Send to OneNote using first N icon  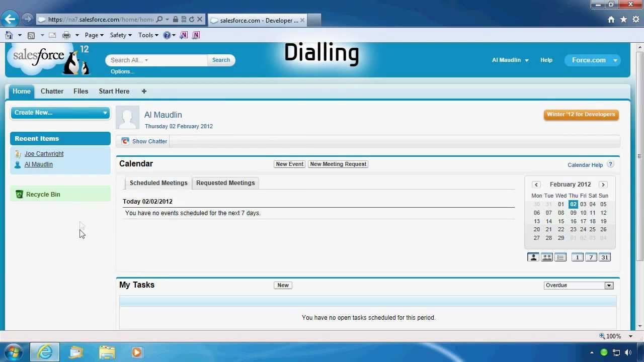coord(184,35)
